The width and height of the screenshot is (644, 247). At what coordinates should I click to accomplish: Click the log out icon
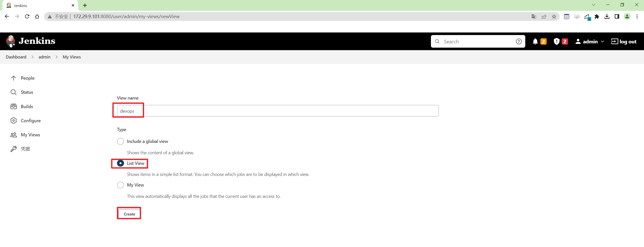point(615,42)
